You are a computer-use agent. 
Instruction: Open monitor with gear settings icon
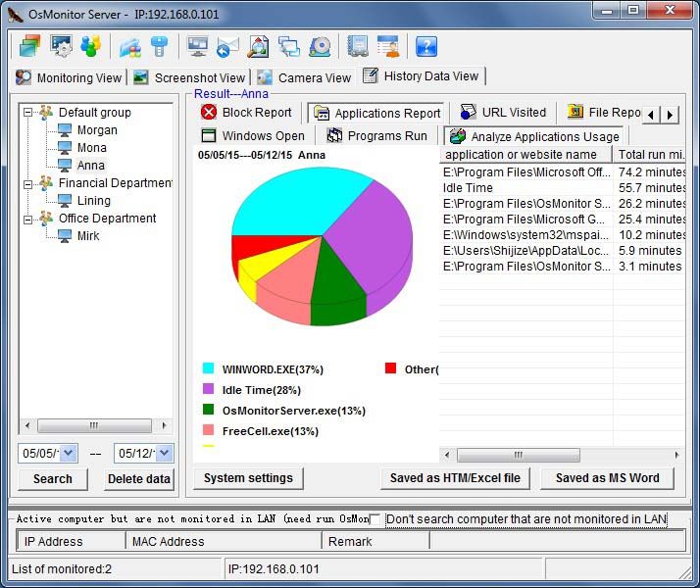pos(61,46)
